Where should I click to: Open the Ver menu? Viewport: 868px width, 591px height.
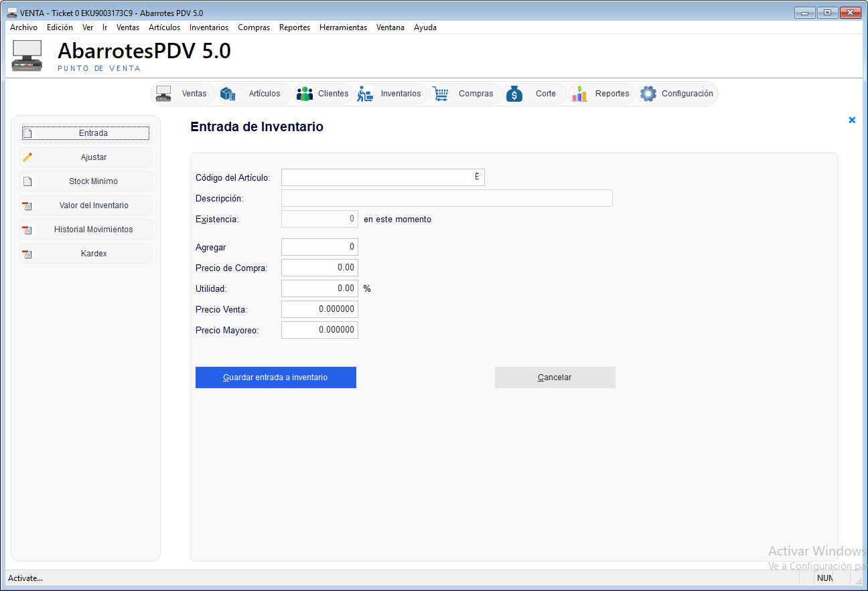click(x=88, y=27)
